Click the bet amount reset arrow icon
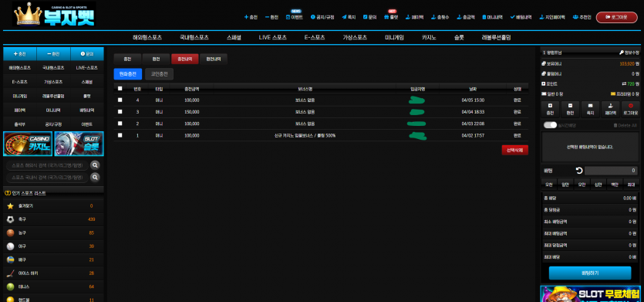This screenshot has width=644, height=302. coord(579,171)
